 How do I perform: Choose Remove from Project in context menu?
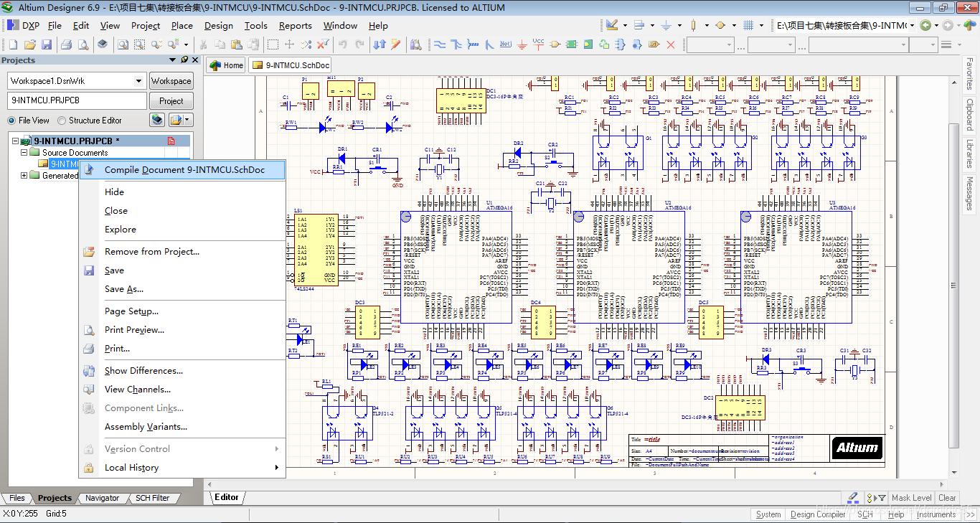pos(182,252)
